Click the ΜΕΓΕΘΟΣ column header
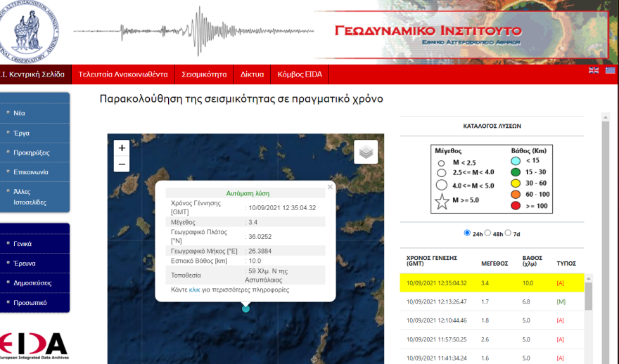The width and height of the screenshot is (619, 364). 494,264
